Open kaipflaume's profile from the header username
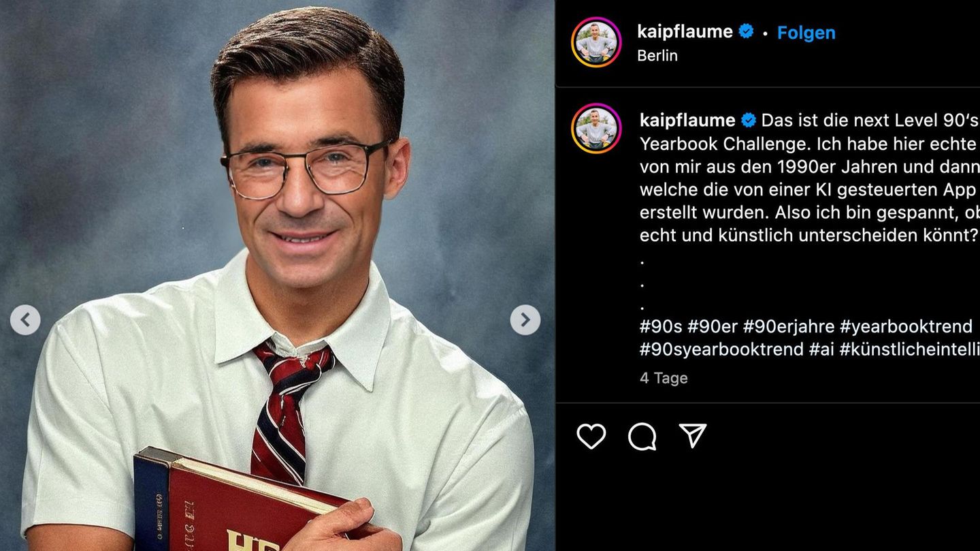Screen dimensions: 980x551 [686, 31]
